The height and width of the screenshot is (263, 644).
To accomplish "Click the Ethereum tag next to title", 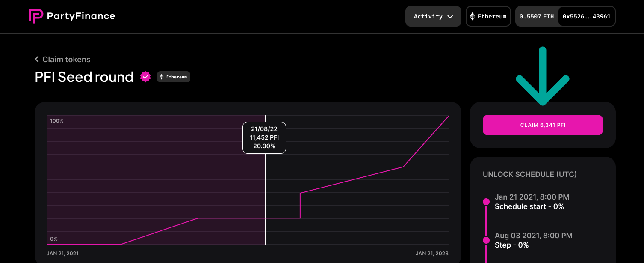I will tap(173, 77).
